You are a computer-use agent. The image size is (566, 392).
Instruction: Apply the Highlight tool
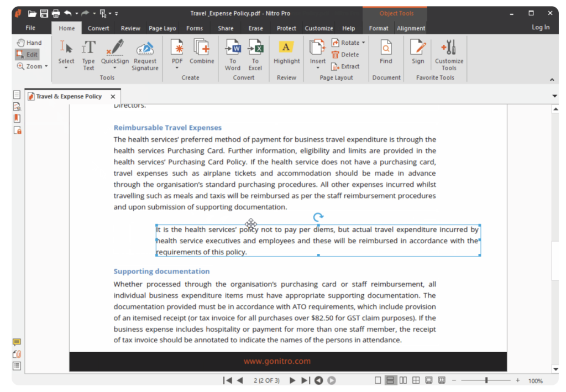click(287, 53)
